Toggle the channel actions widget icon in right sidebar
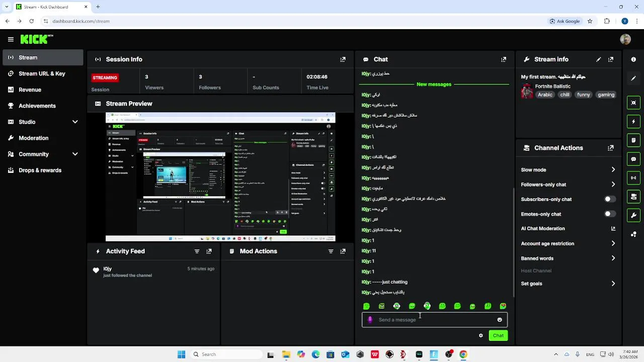The image size is (644, 362). pyautogui.click(x=633, y=197)
